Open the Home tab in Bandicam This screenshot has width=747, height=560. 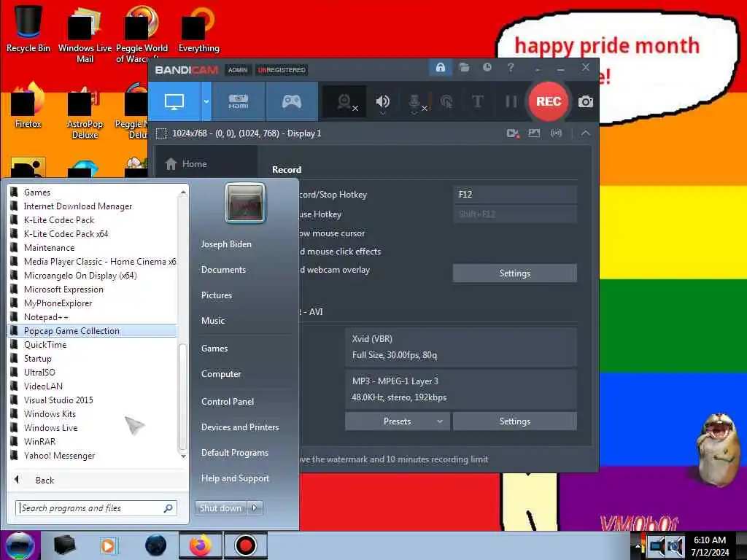pos(206,164)
